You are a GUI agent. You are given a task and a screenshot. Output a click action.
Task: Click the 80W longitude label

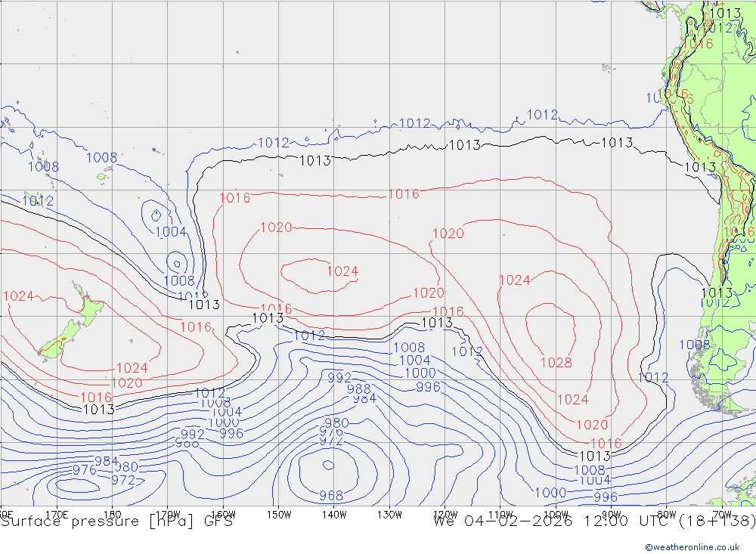(x=666, y=515)
